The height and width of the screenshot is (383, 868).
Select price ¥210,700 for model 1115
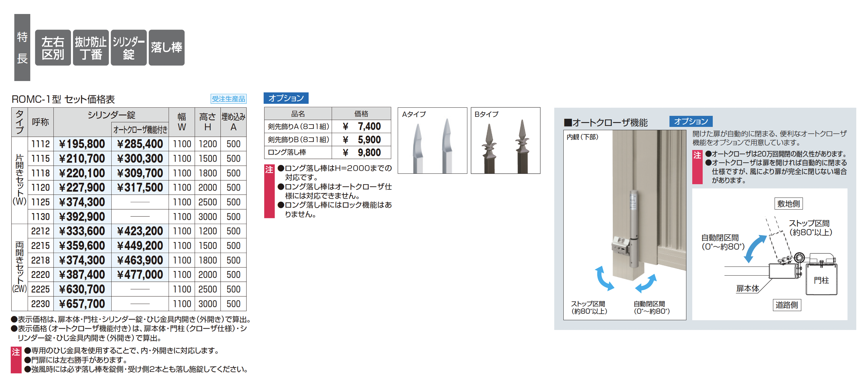tap(82, 158)
